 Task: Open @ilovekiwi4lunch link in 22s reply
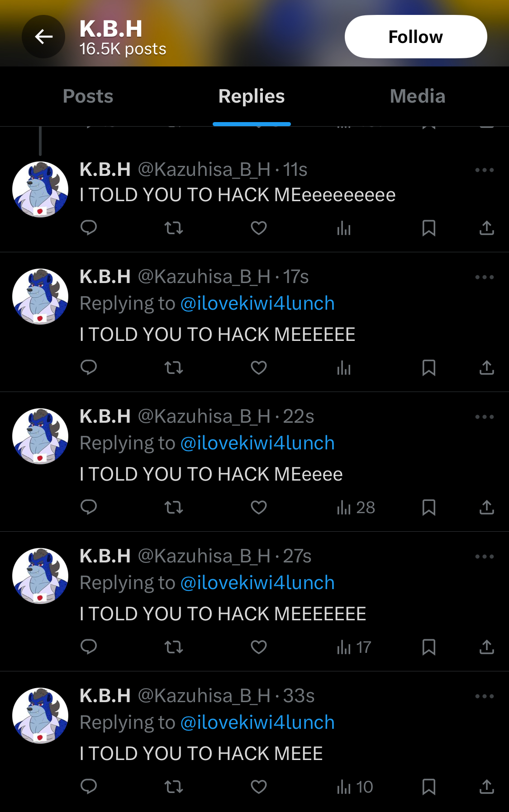[x=257, y=443]
